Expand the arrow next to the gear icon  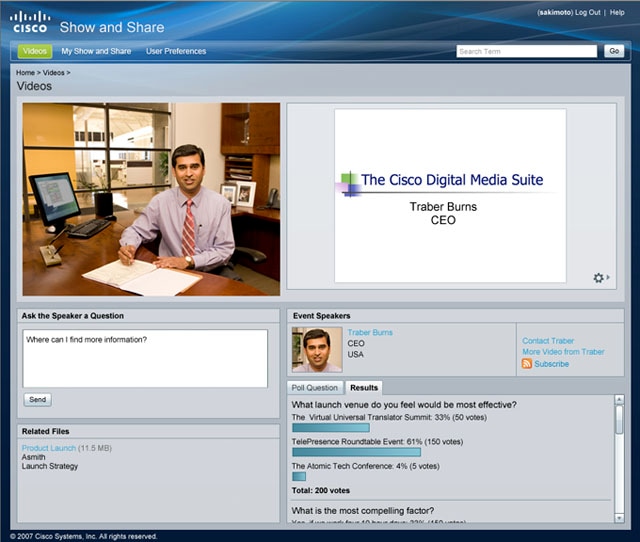pos(608,277)
